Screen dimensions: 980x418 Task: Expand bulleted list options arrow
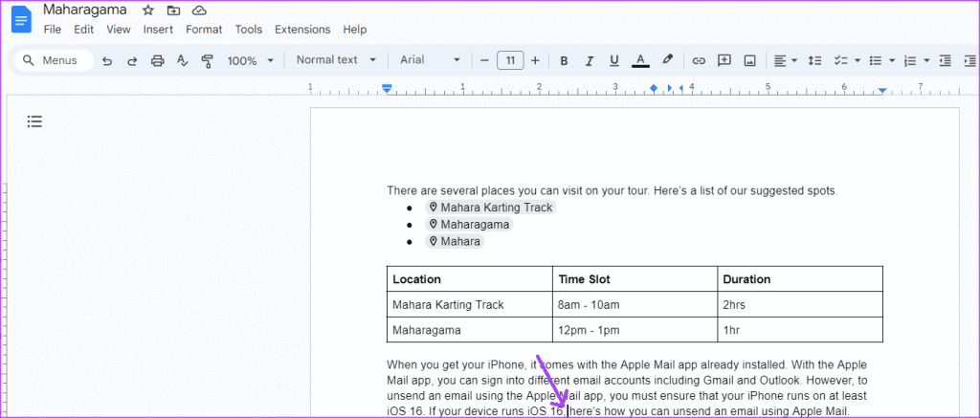pyautogui.click(x=892, y=60)
